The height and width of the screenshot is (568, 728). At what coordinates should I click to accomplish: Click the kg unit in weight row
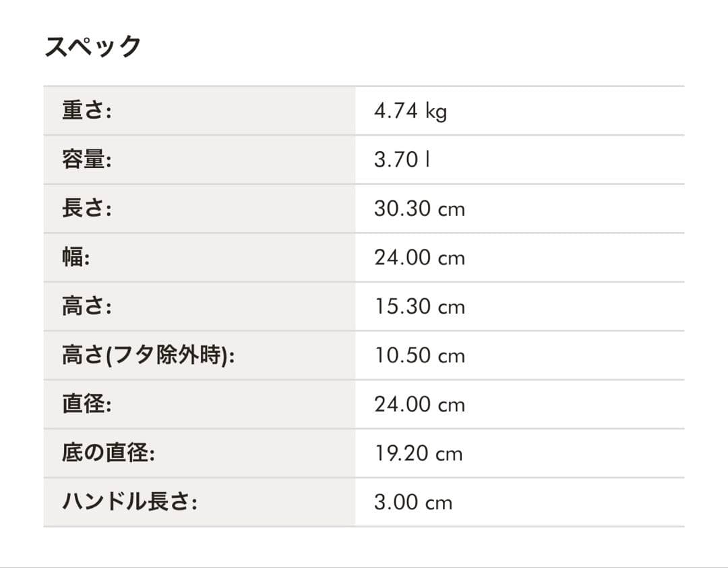436,112
